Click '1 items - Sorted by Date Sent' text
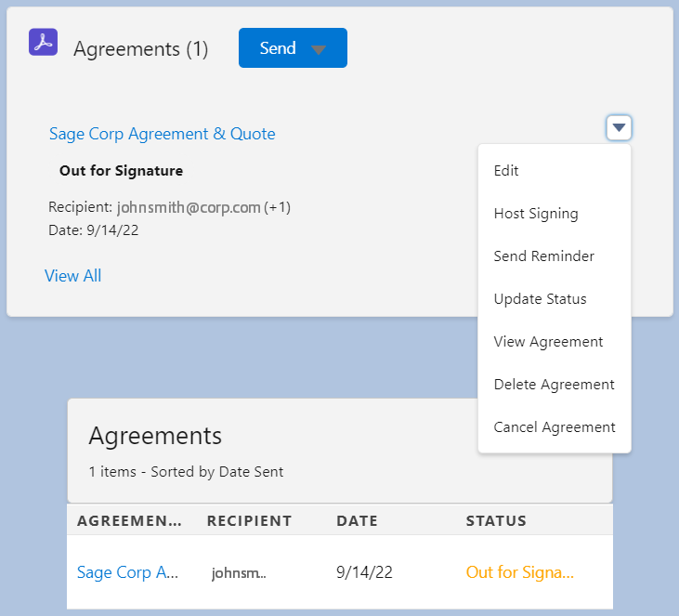679x616 pixels. [186, 472]
